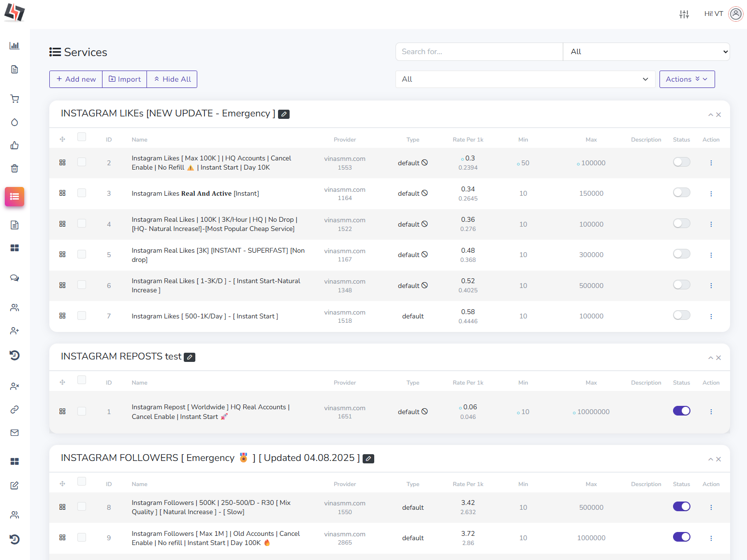The width and height of the screenshot is (747, 560).
Task: Click the add-user icon in the sidebar
Action: point(15,330)
